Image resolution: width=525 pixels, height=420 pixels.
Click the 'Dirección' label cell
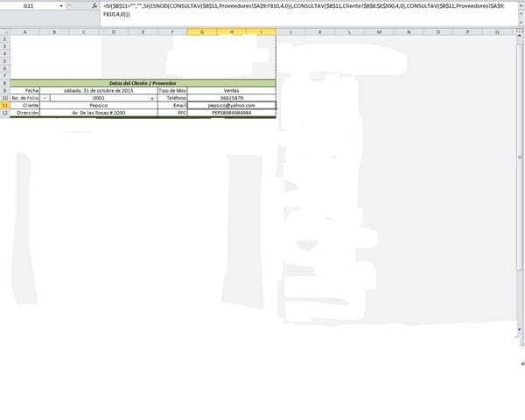click(25, 113)
